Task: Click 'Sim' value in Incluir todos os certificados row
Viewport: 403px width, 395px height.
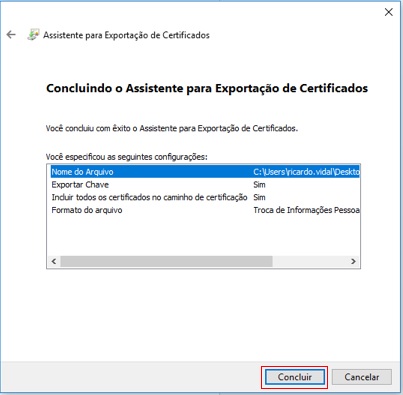Action: tap(259, 197)
